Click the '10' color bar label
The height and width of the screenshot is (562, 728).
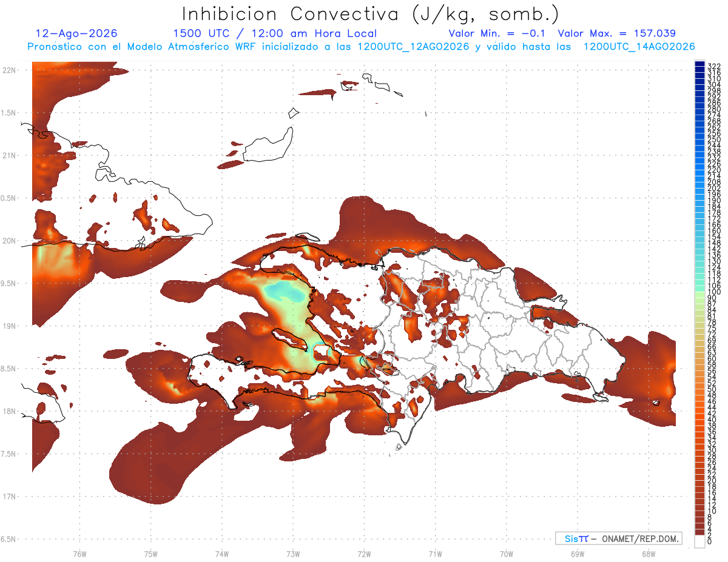(712, 512)
